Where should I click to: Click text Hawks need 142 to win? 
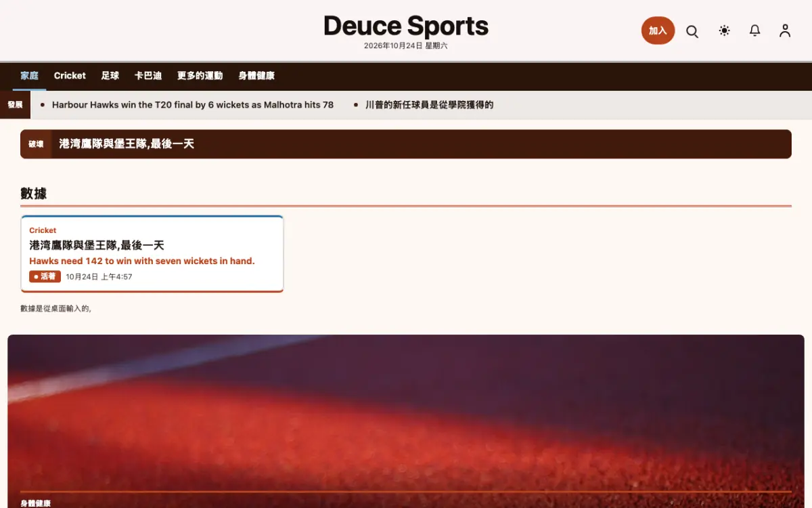142,261
